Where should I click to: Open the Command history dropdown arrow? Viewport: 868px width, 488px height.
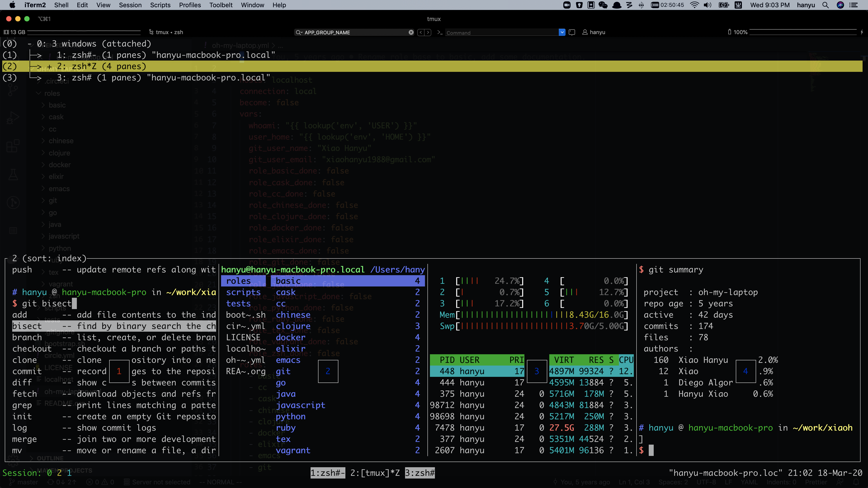tap(562, 32)
